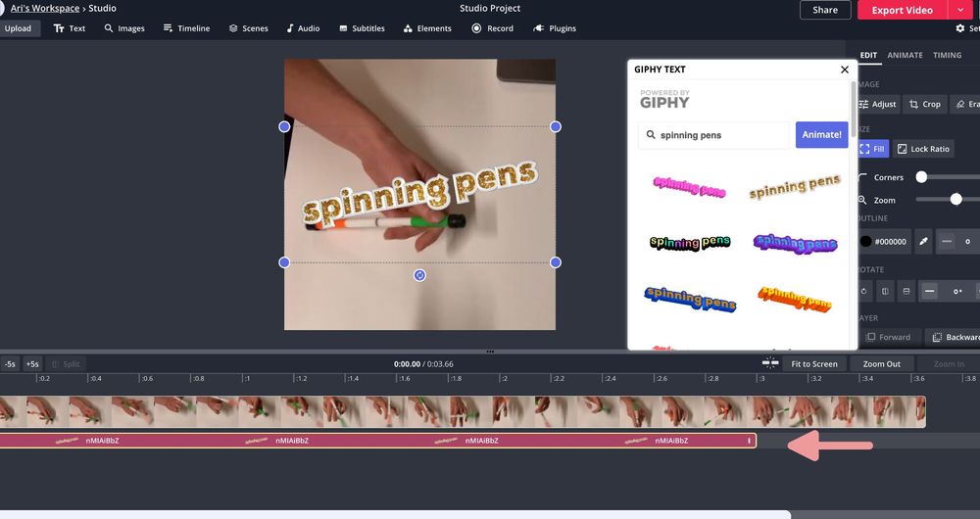Click the Zoom slider handle
This screenshot has height=519, width=980.
(x=955, y=199)
